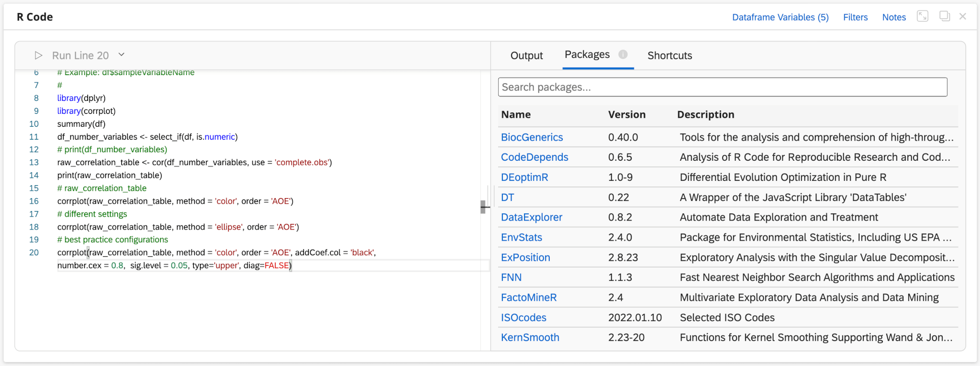Open the KernSmooth package link
This screenshot has height=366, width=980.
point(530,338)
